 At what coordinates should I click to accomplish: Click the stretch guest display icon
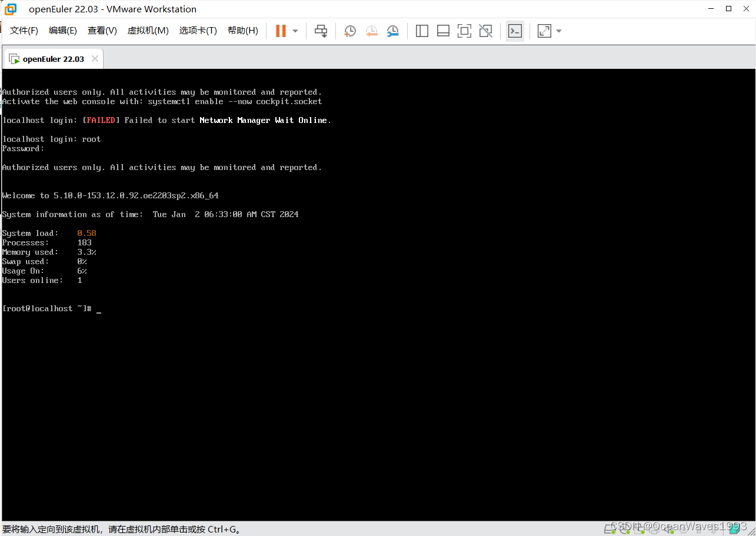544,31
